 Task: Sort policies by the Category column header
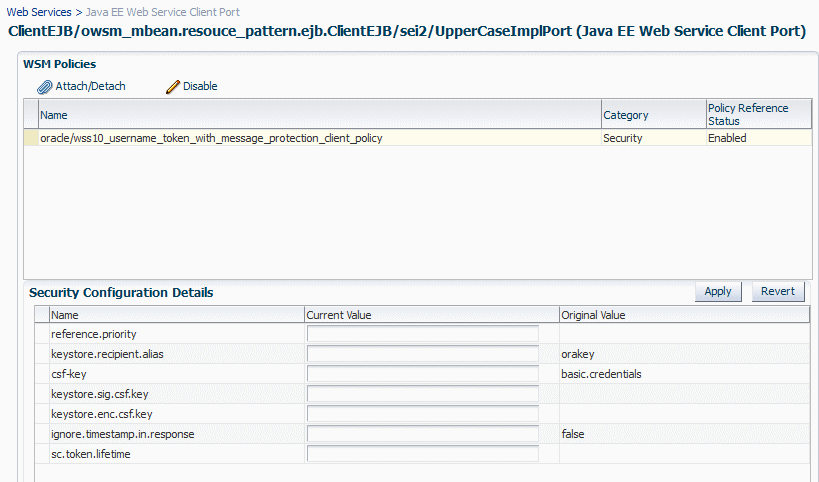653,114
